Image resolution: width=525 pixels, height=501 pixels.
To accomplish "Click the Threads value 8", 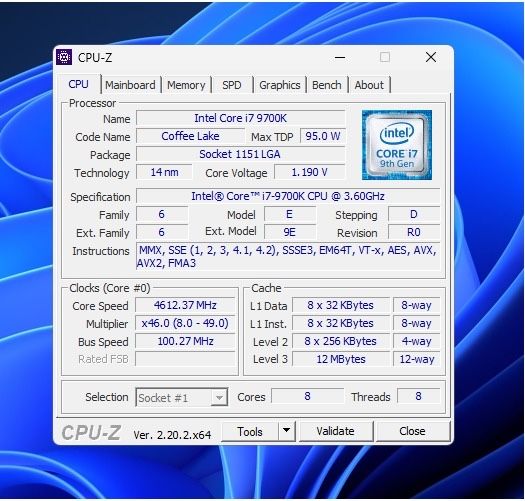I will [419, 396].
